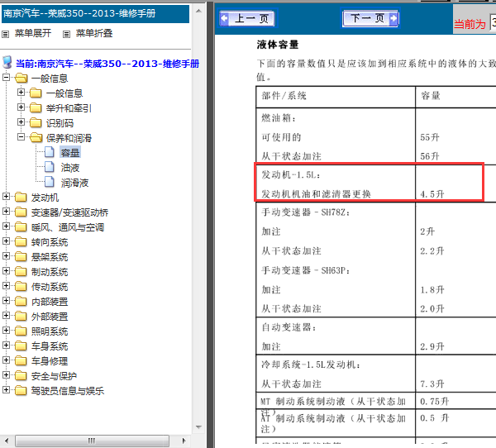Click the 车身修理 folder icon
496x448 pixels.
[x=21, y=360]
